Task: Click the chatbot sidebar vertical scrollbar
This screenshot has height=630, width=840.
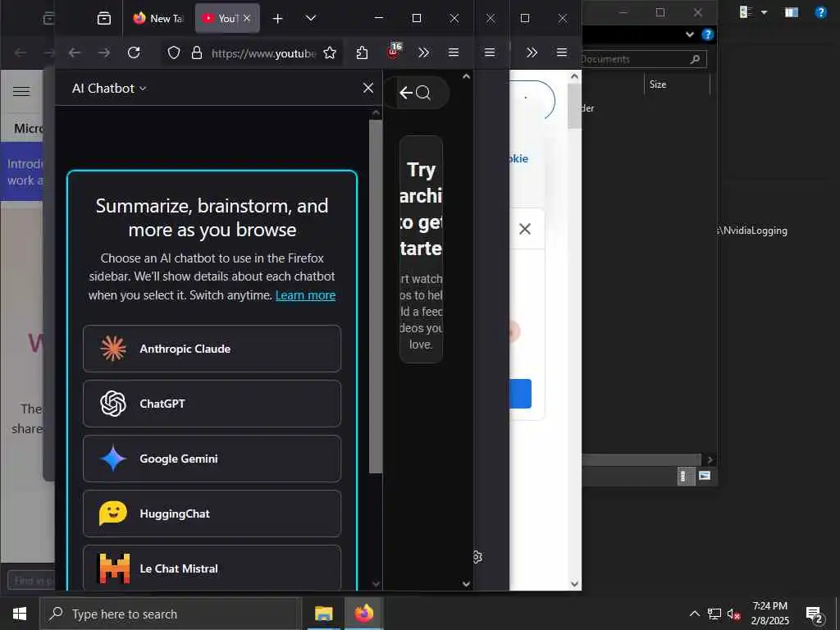Action: coord(376,296)
